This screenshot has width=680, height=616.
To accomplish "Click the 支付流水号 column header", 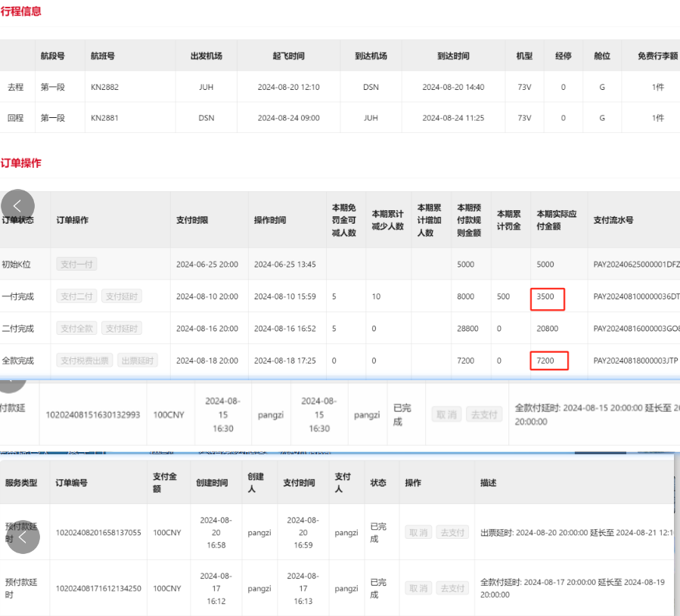I will [613, 220].
